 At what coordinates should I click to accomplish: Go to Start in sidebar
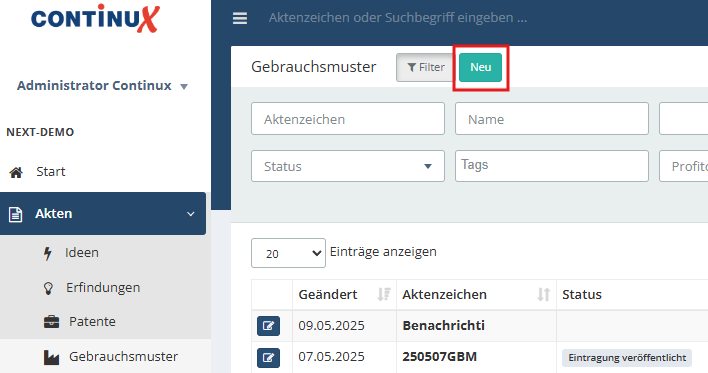pyautogui.click(x=51, y=172)
